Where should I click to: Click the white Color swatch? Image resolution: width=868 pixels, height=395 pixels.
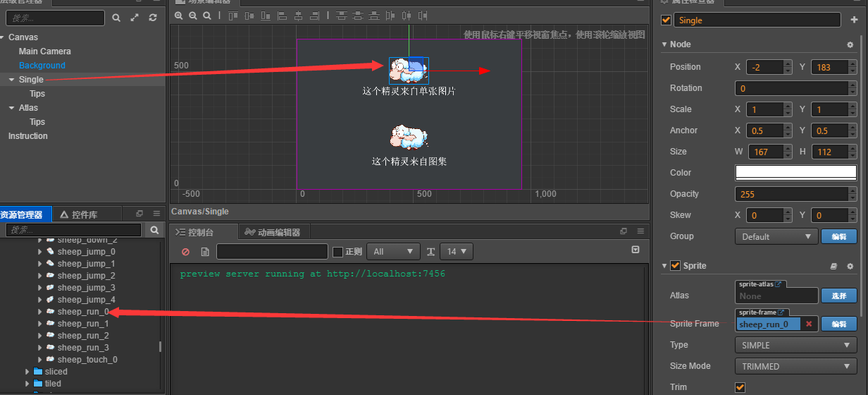point(795,173)
